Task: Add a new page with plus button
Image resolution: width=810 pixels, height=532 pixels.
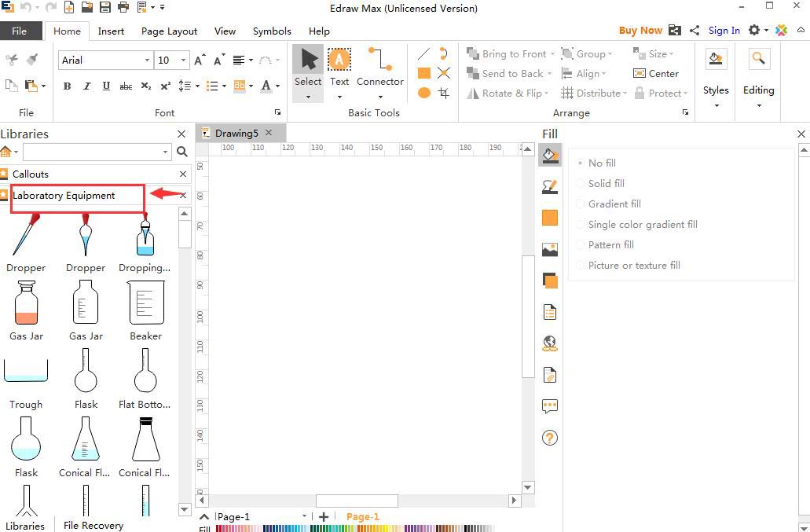Action: [x=324, y=516]
